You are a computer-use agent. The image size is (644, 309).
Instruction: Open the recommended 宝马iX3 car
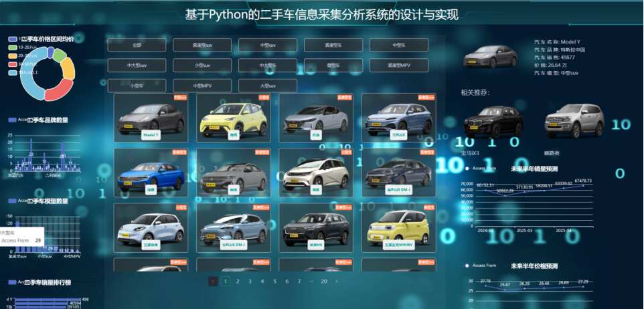493,122
